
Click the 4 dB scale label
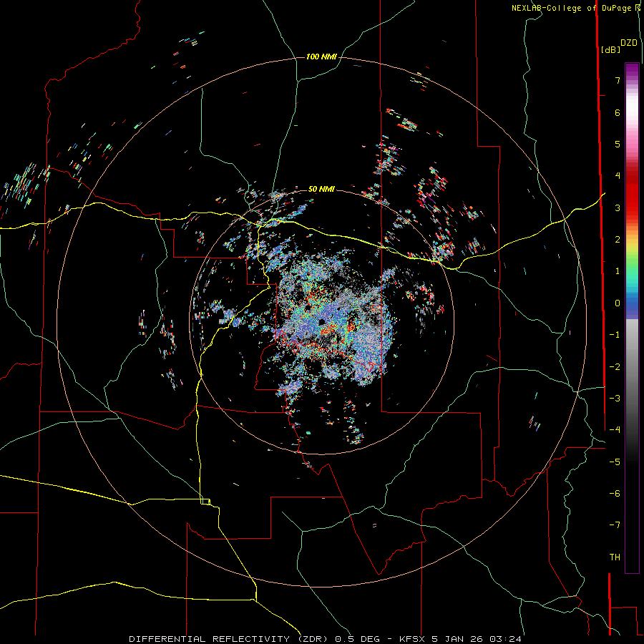[x=618, y=176]
